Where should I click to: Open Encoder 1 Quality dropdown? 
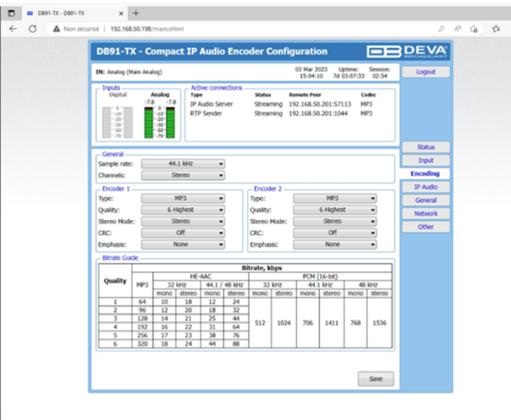click(x=183, y=210)
